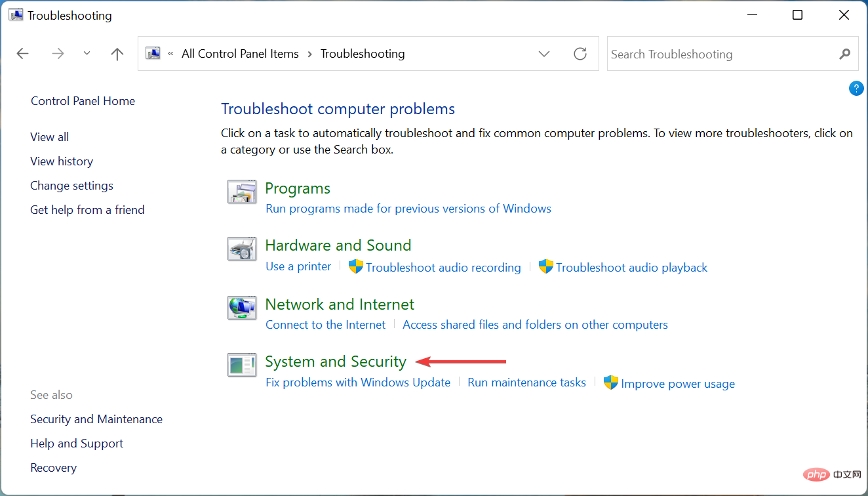This screenshot has height=496, width=868.
Task: Open Help and Support link
Action: tap(77, 444)
